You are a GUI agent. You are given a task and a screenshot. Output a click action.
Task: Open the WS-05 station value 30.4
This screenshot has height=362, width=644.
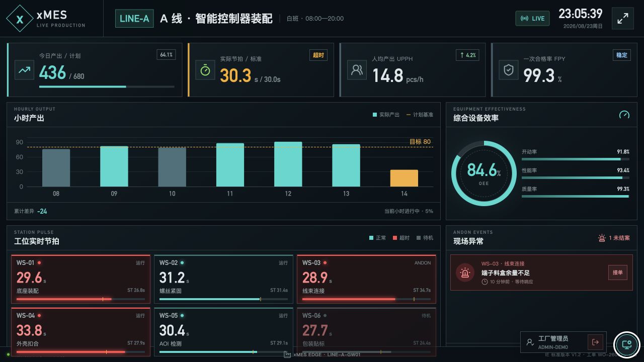coord(172,330)
